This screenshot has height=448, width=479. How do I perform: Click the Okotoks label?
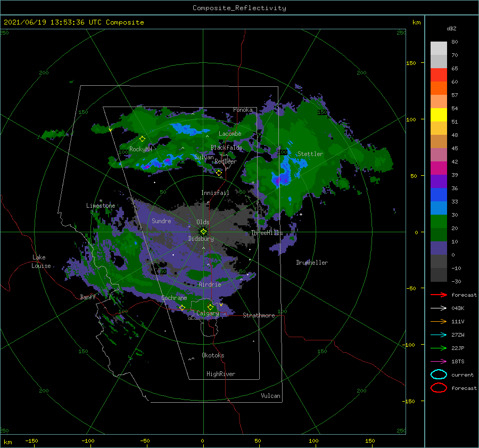(x=213, y=355)
